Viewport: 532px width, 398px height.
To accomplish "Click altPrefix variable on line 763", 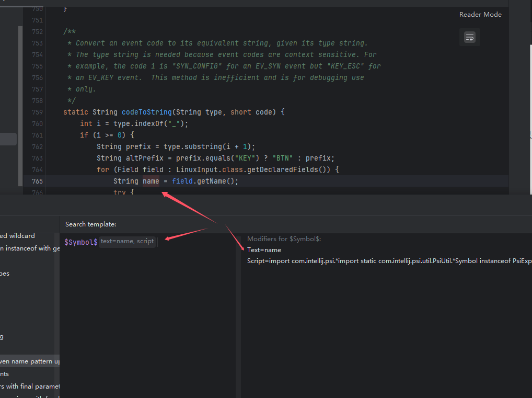I will coord(145,158).
